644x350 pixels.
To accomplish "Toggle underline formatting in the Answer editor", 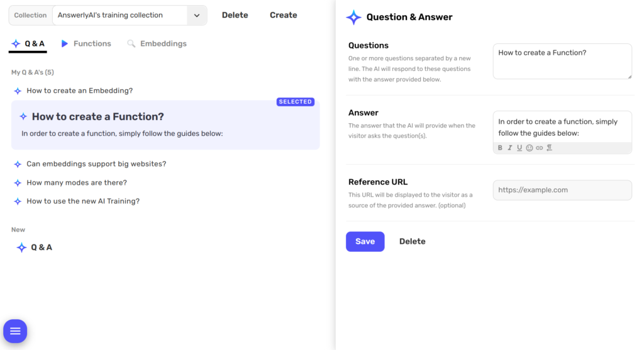I will [519, 148].
